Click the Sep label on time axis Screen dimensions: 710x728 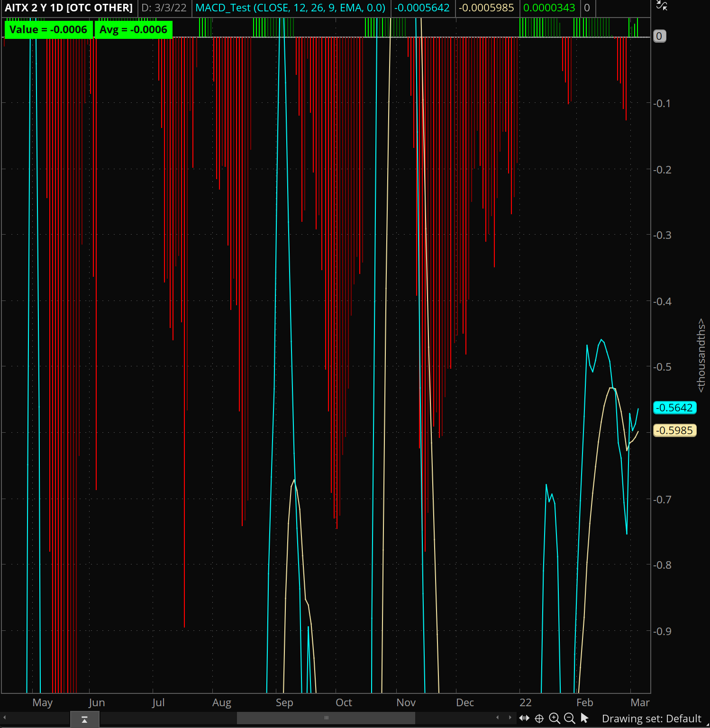tap(284, 702)
